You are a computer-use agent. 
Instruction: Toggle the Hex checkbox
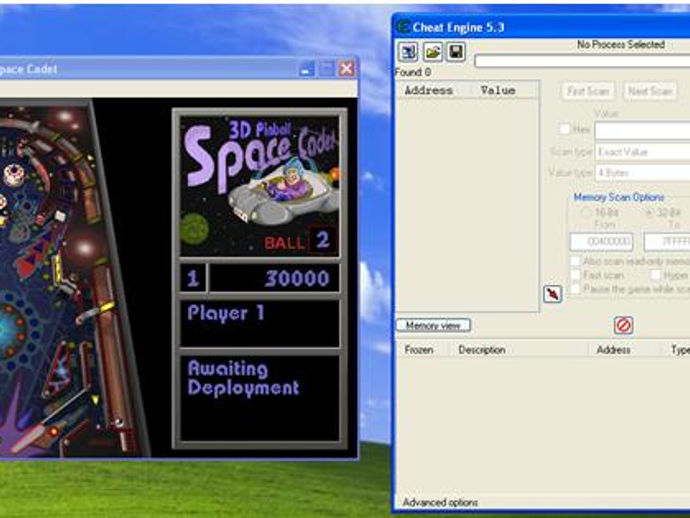pos(565,129)
